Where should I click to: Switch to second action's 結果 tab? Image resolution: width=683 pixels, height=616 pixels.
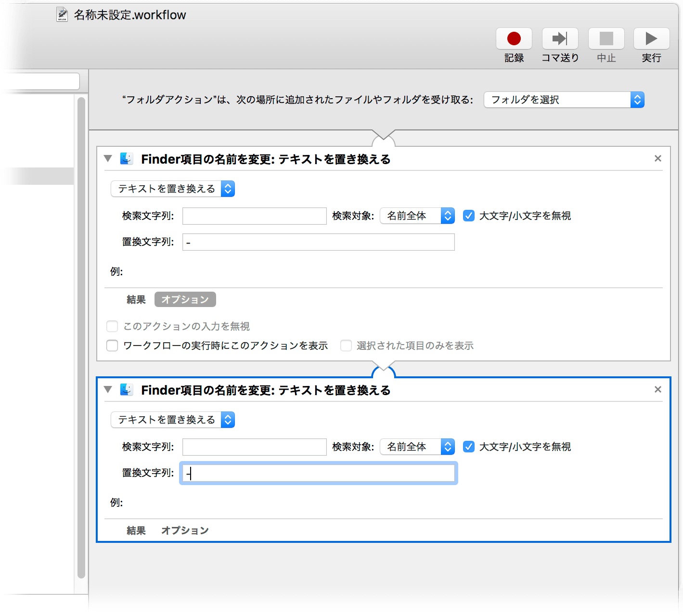pyautogui.click(x=136, y=530)
